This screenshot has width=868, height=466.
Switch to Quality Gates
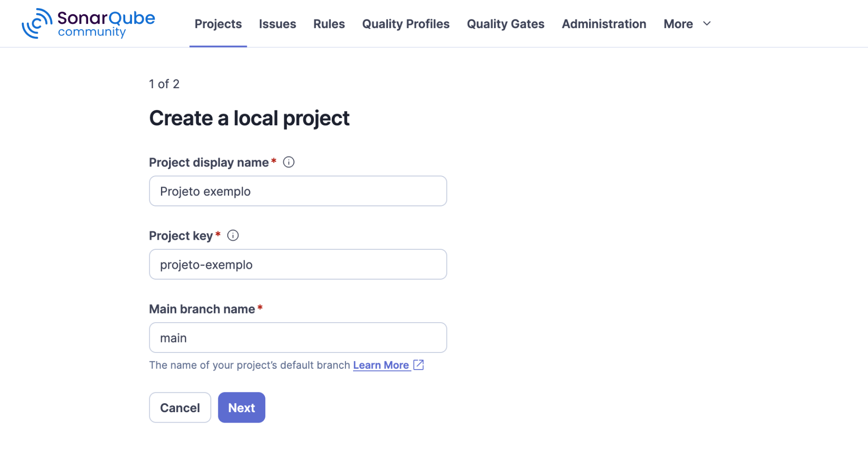pos(505,24)
